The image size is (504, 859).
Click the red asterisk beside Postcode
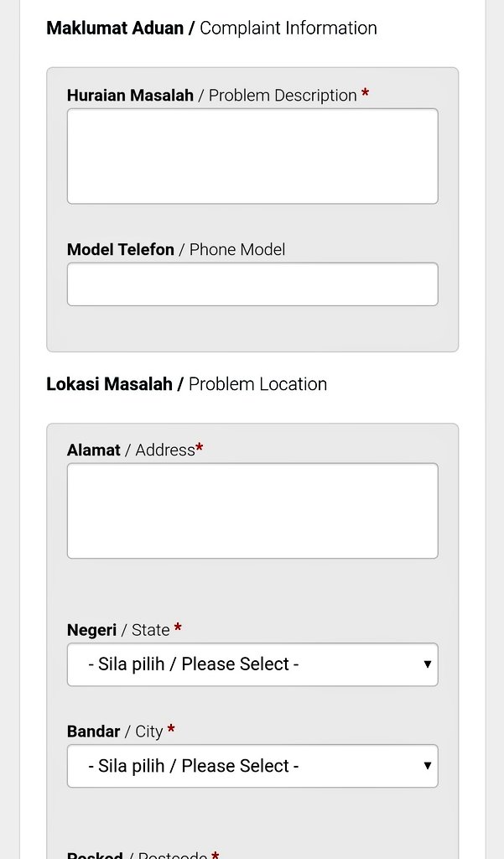[x=216, y=856]
